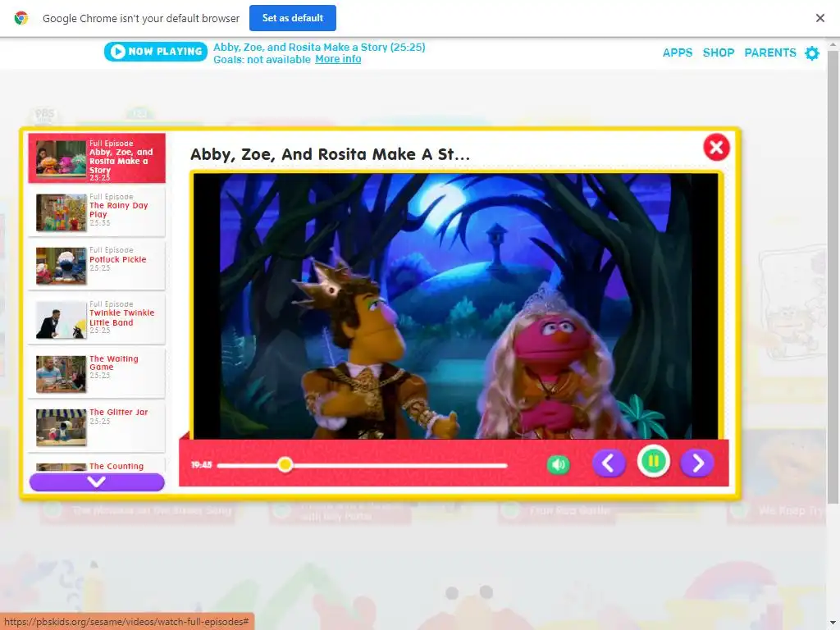Screen dimensions: 840x630
Task: Expand playlist with purple down chevron
Action: pos(97,482)
